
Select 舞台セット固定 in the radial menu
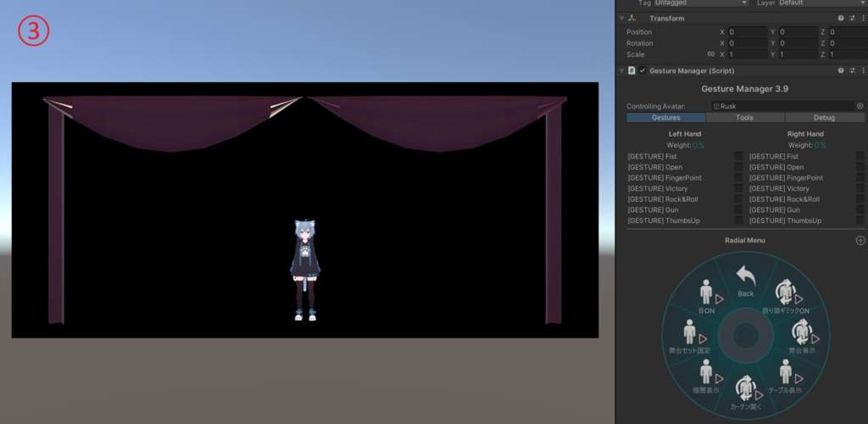689,337
